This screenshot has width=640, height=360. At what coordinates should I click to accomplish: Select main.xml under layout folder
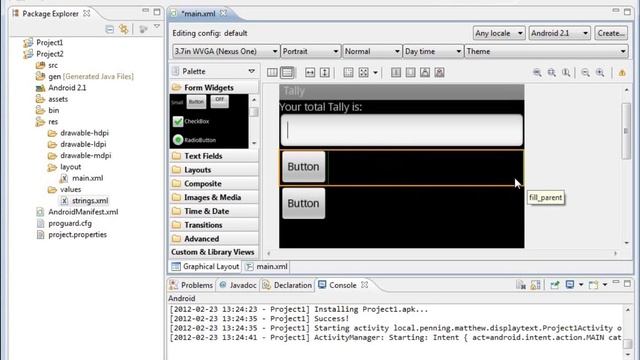pyautogui.click(x=82, y=178)
